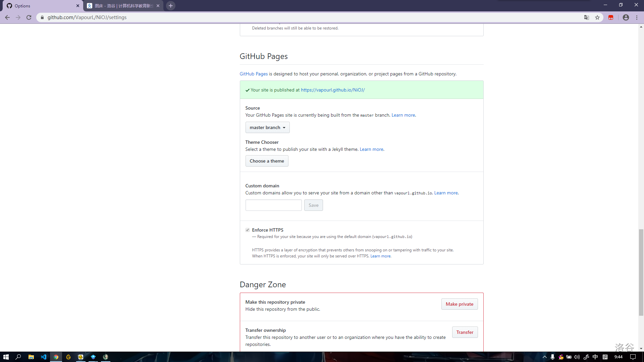Viewport: 644px width, 362px height.
Task: Click the Chrome taskbar icon
Action: click(x=56, y=357)
